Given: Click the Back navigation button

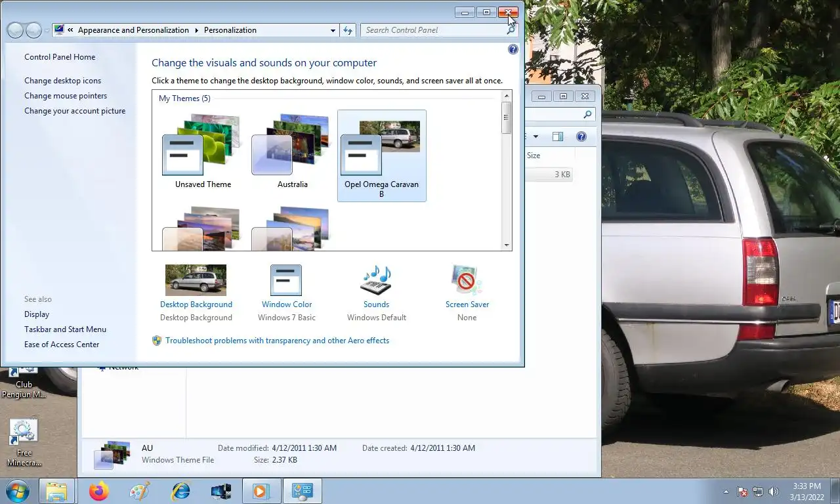Looking at the screenshot, I should 14,30.
